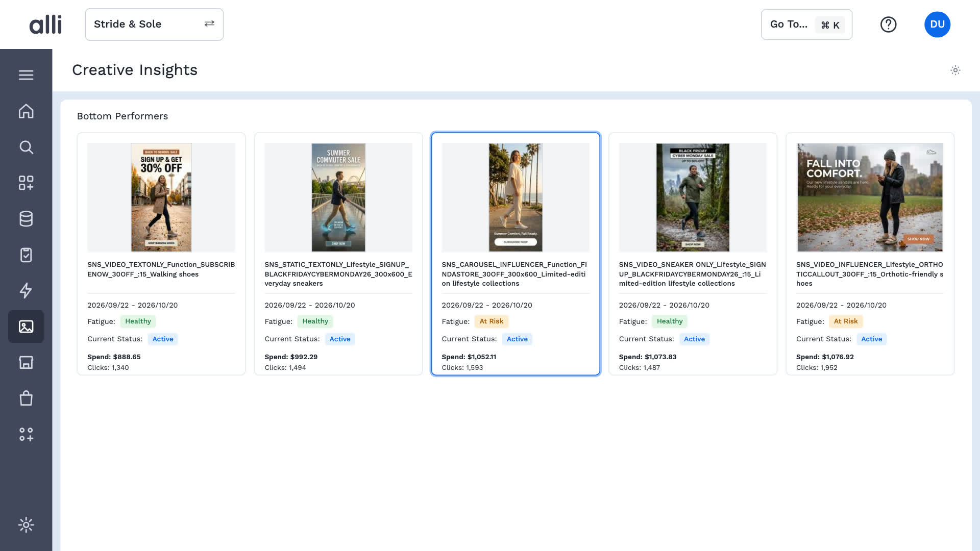
Task: Click the At Risk badge on carousel card
Action: coord(491,321)
